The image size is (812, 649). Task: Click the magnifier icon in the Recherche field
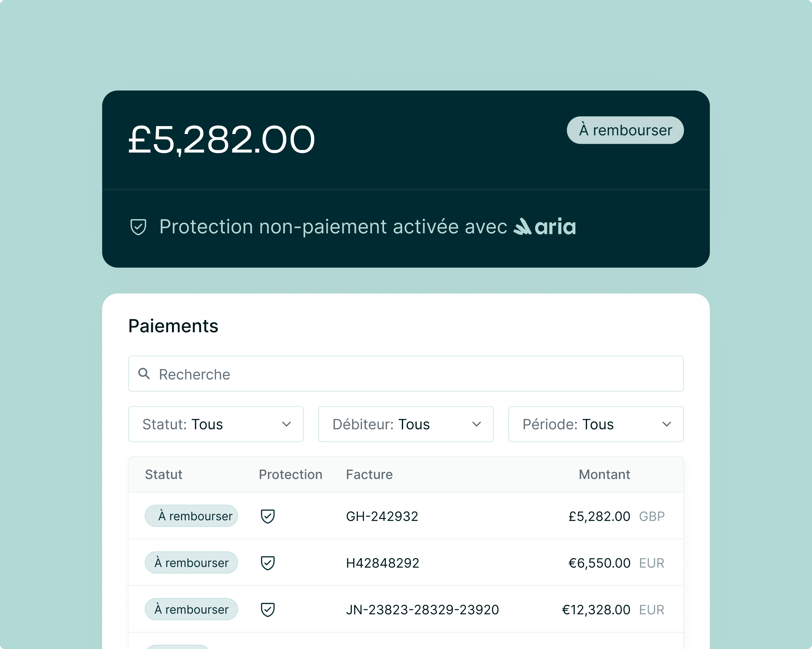[x=144, y=374]
